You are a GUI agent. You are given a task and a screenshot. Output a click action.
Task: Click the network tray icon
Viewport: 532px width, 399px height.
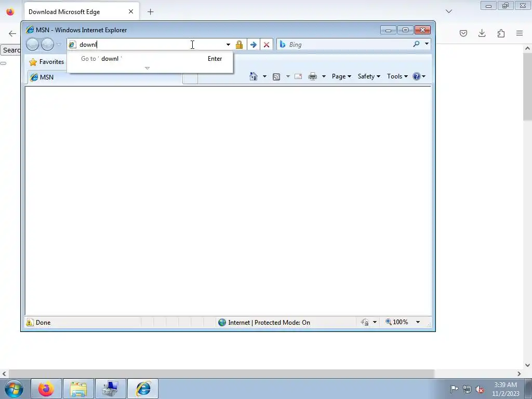pyautogui.click(x=467, y=389)
